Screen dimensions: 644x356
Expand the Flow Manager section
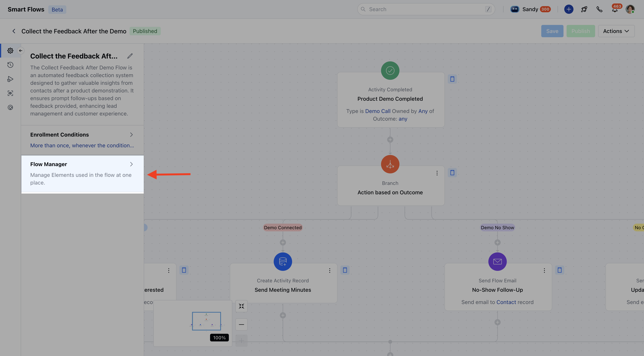pos(131,164)
